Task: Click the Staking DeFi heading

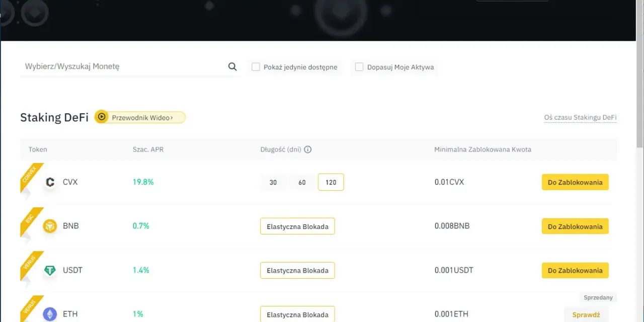Action: point(54,117)
